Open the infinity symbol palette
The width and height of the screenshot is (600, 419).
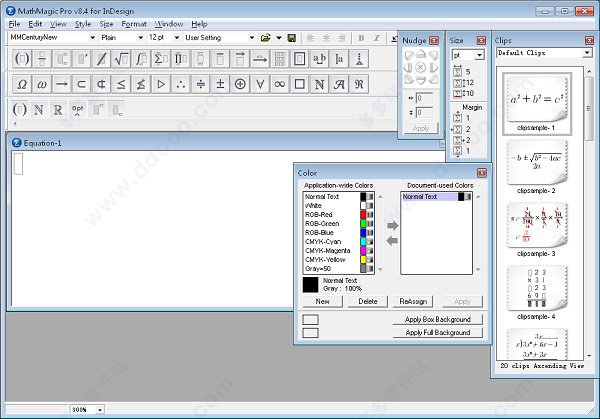click(280, 84)
